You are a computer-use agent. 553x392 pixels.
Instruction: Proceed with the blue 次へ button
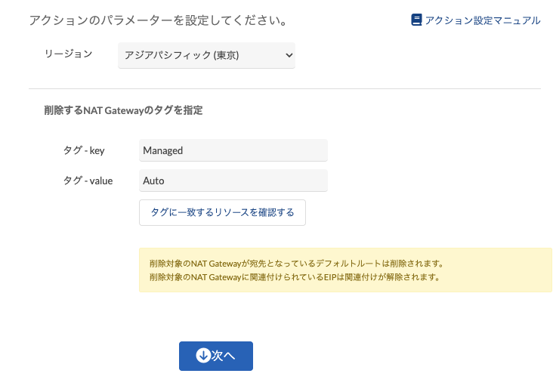click(216, 356)
